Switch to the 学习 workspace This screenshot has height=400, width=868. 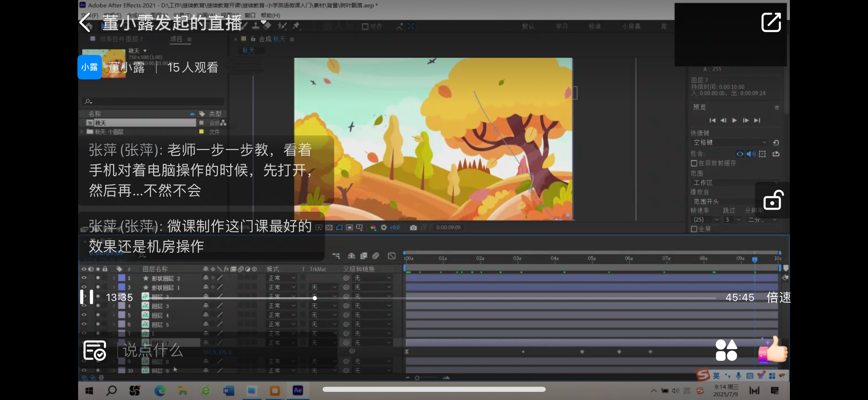coord(562,26)
